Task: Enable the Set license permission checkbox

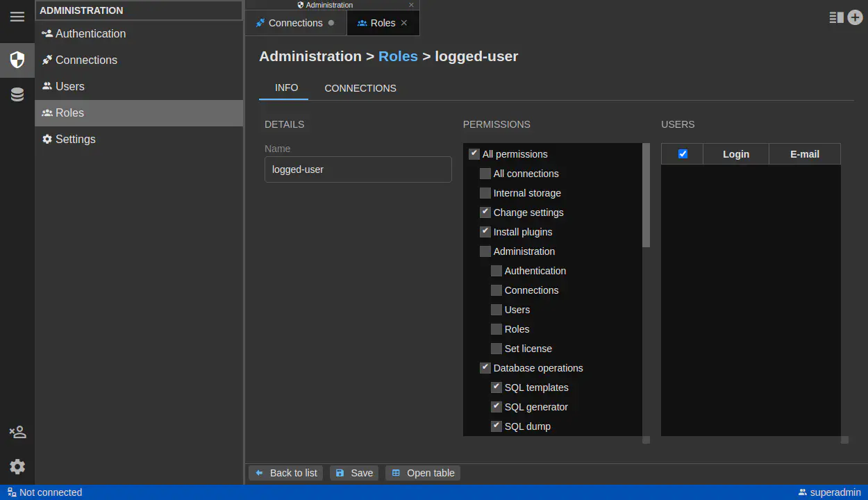Action: coord(496,349)
